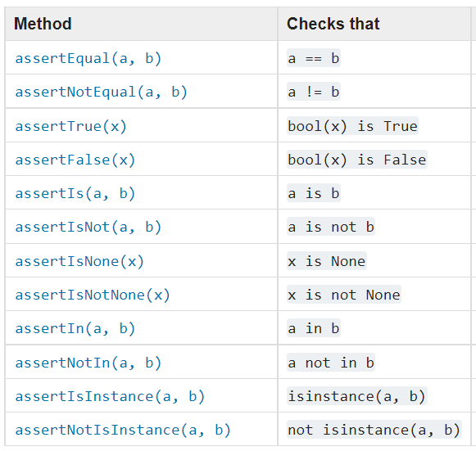Open assertIsNone(x) documentation link
The image size is (476, 451).
point(79,261)
